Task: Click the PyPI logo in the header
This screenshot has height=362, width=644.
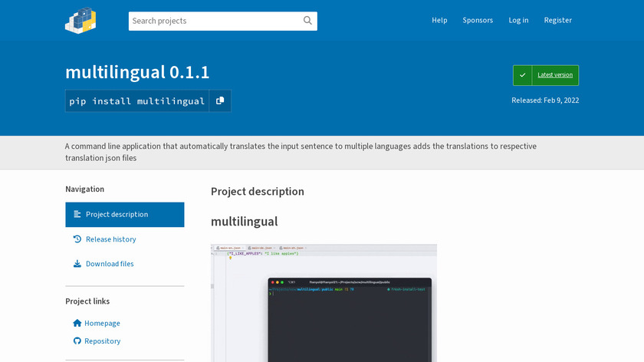Action: pyautogui.click(x=80, y=21)
